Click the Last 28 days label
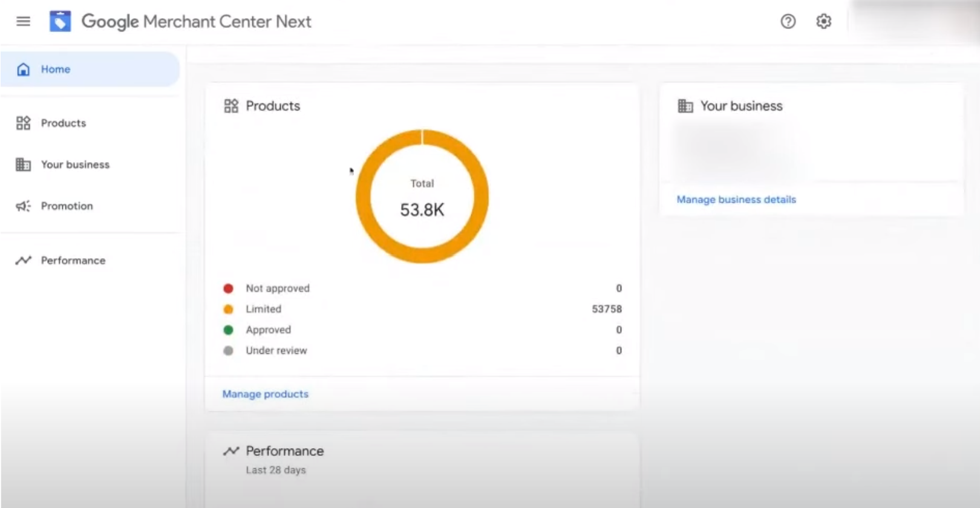The width and height of the screenshot is (980, 508). (276, 471)
